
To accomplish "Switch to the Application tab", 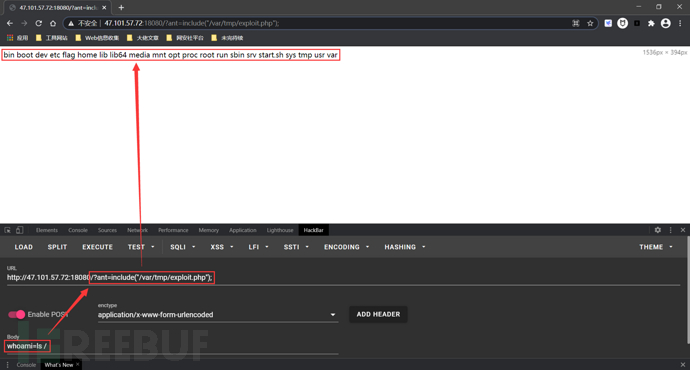I will [x=242, y=230].
